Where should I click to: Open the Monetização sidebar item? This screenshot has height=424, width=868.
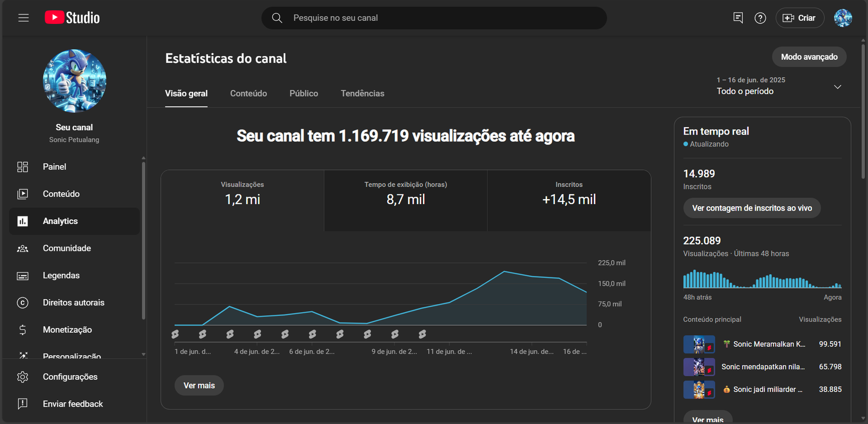pyautogui.click(x=74, y=330)
